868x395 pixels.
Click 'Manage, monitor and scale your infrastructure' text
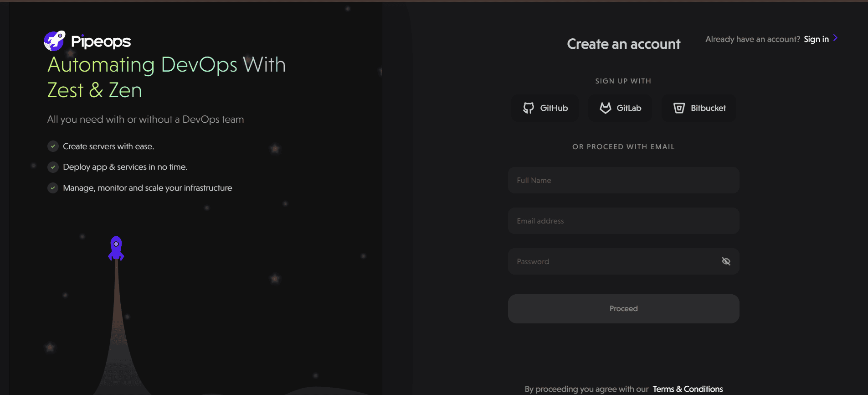pyautogui.click(x=147, y=188)
